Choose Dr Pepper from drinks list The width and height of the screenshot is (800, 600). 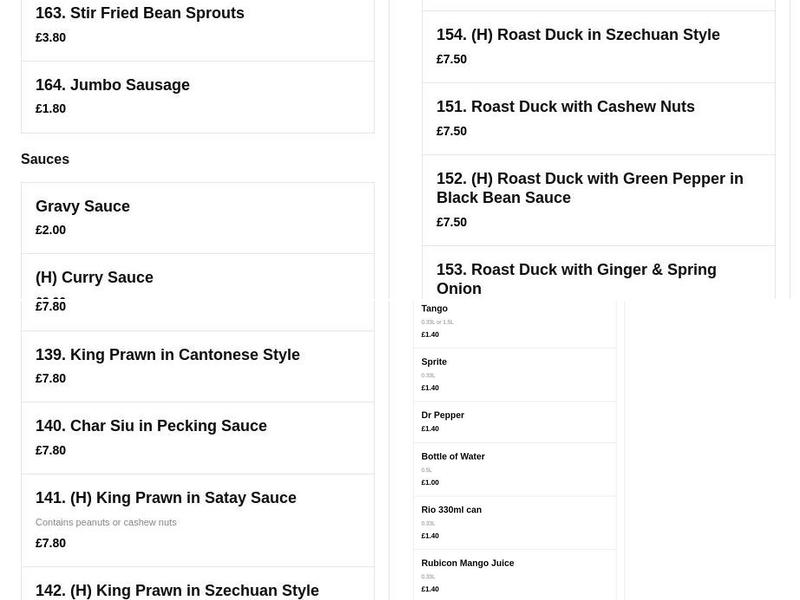click(443, 415)
